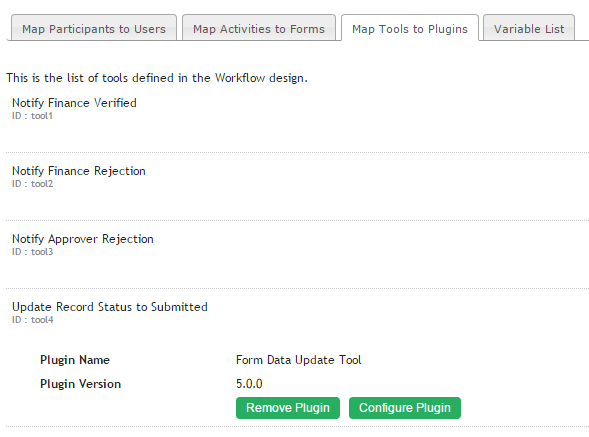The height and width of the screenshot is (437, 589).
Task: Click the Plugin Version field label
Action: pyautogui.click(x=80, y=384)
